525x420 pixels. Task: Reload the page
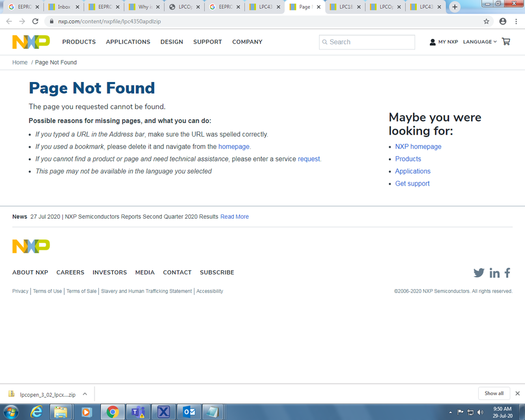click(35, 22)
